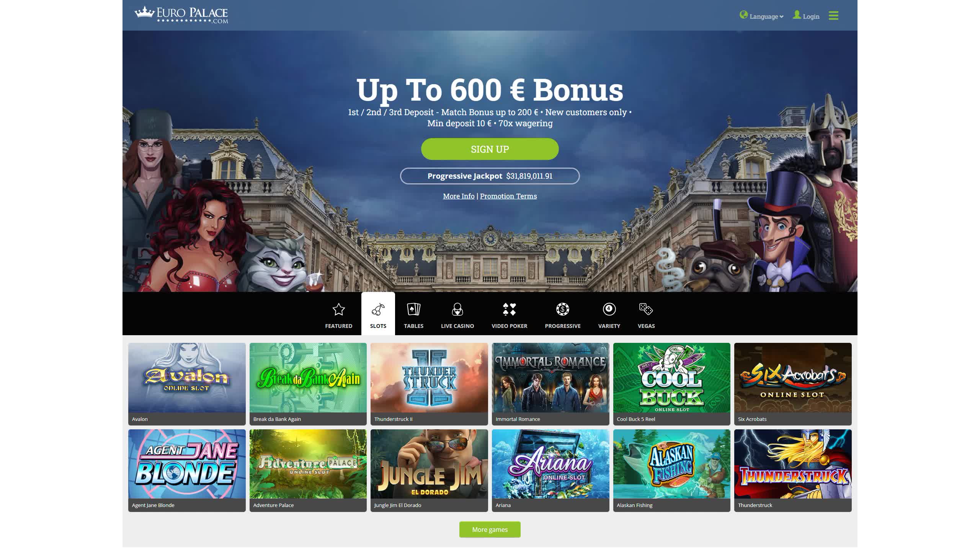Select the Tables playing cards icon
Screen dimensions: 980x551
coord(413,309)
